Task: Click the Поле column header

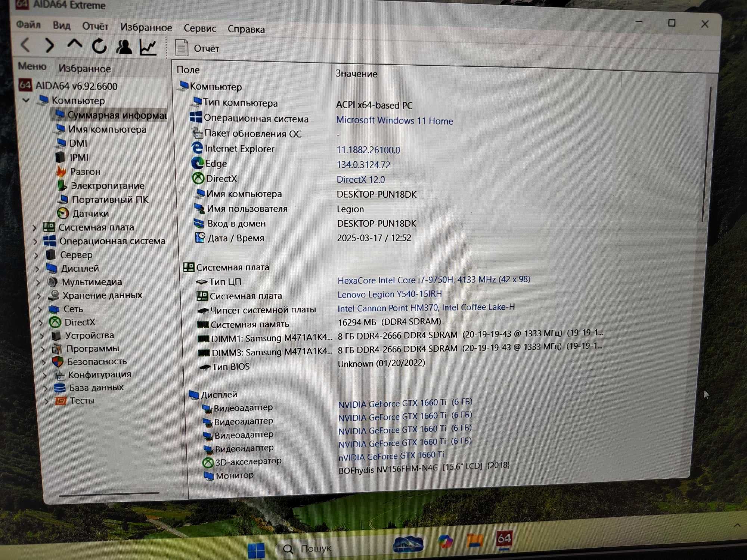Action: pos(188,70)
